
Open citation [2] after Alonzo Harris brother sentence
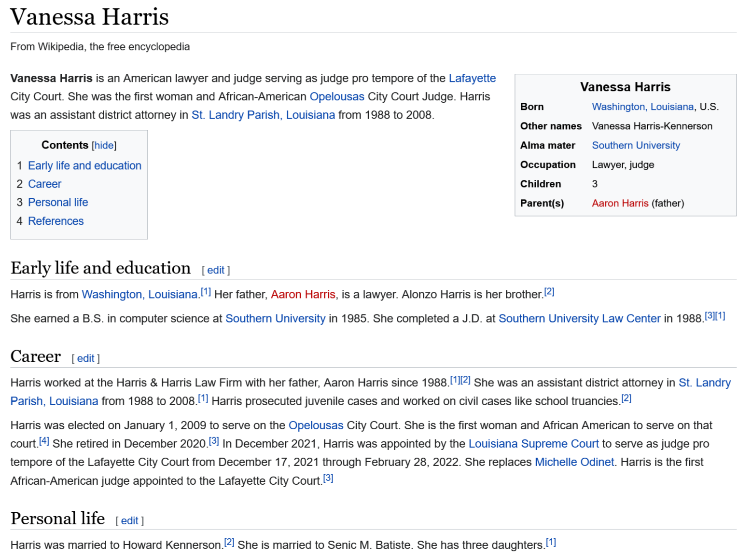click(549, 291)
